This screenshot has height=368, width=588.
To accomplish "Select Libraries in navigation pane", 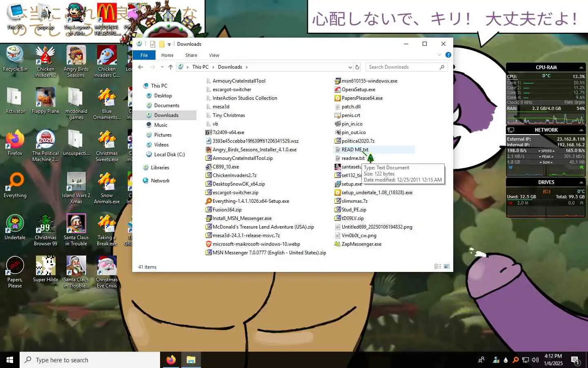I will point(160,168).
